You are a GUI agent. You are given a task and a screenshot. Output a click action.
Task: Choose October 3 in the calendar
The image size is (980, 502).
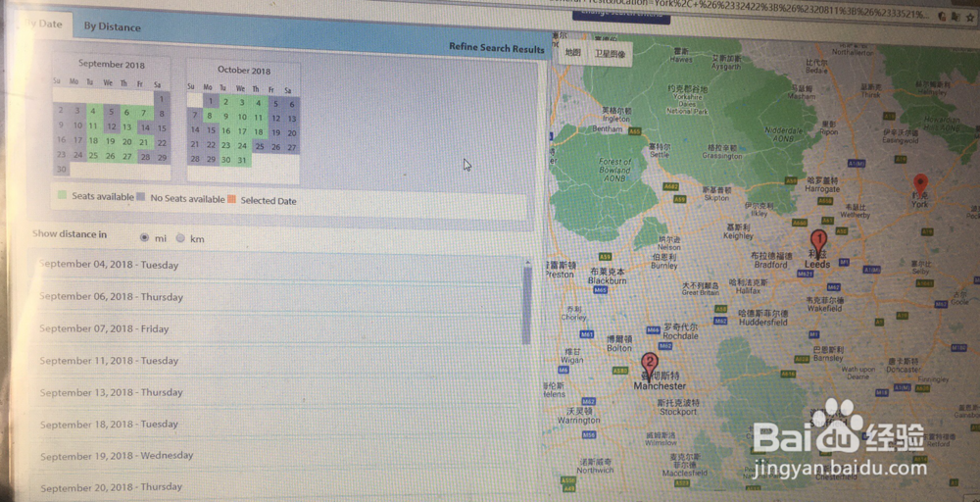pyautogui.click(x=242, y=102)
